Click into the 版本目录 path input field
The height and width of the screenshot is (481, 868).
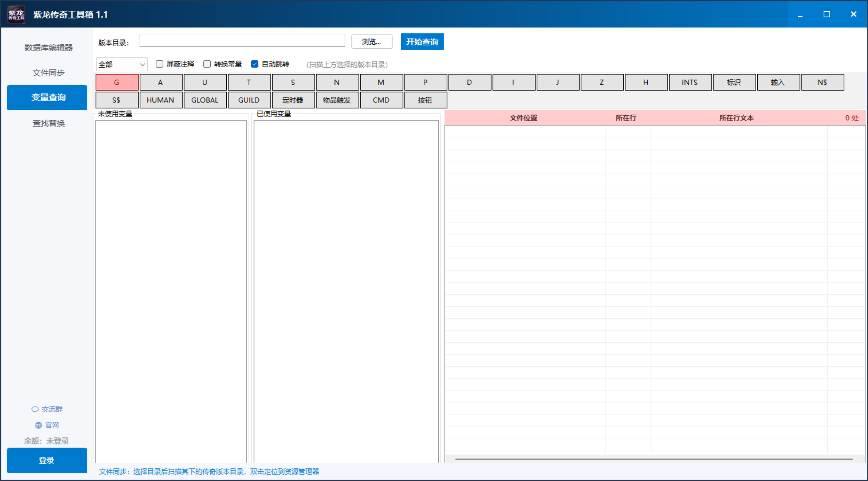242,41
